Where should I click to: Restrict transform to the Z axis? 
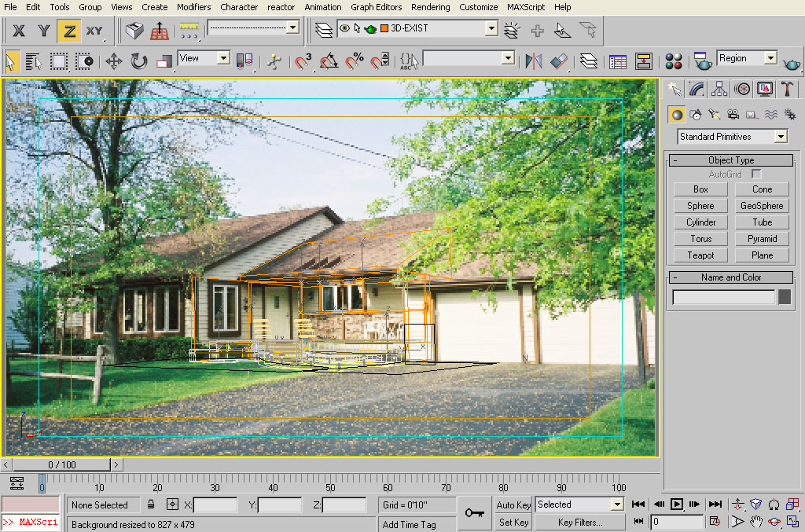(70, 31)
